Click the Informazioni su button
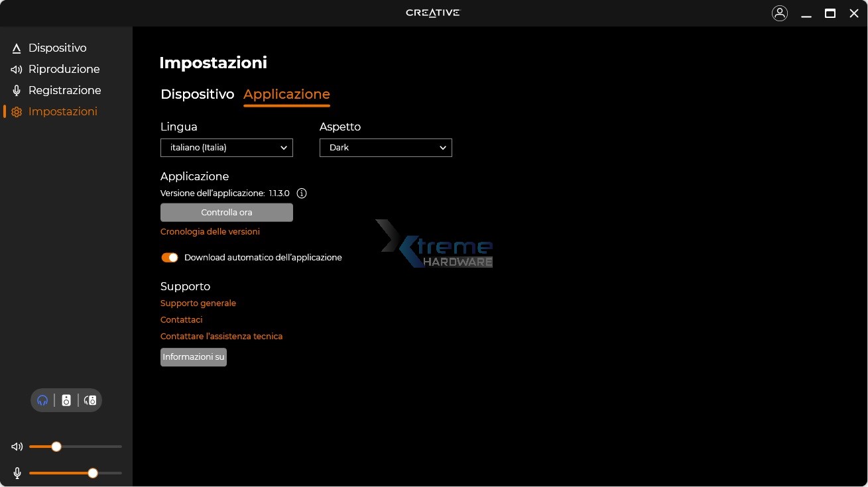The height and width of the screenshot is (487, 868). coord(193,356)
